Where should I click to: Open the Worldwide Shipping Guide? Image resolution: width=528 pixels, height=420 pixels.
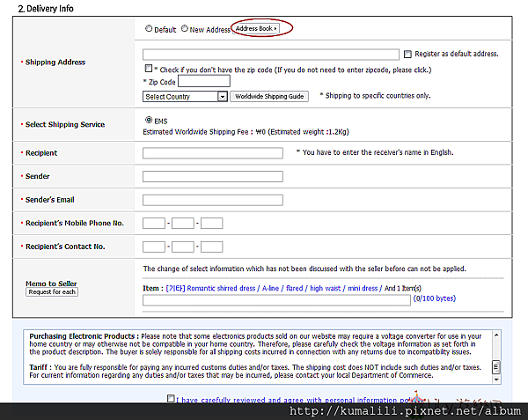click(269, 96)
